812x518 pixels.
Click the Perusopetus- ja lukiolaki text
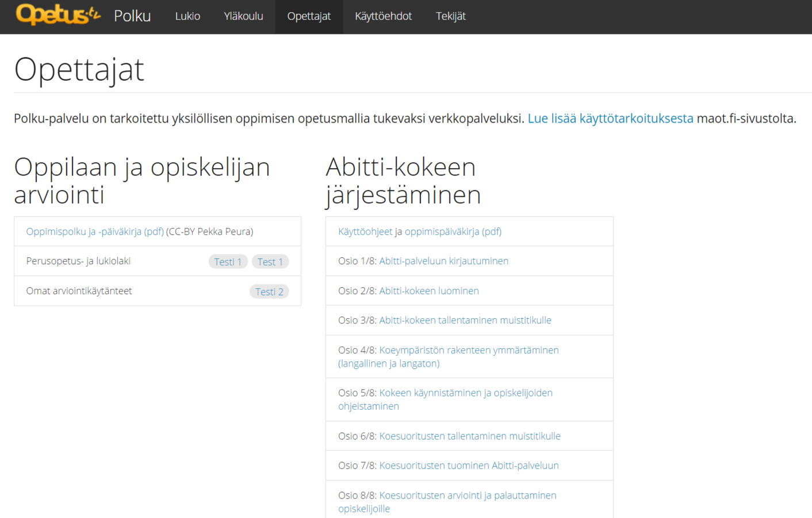tap(78, 261)
